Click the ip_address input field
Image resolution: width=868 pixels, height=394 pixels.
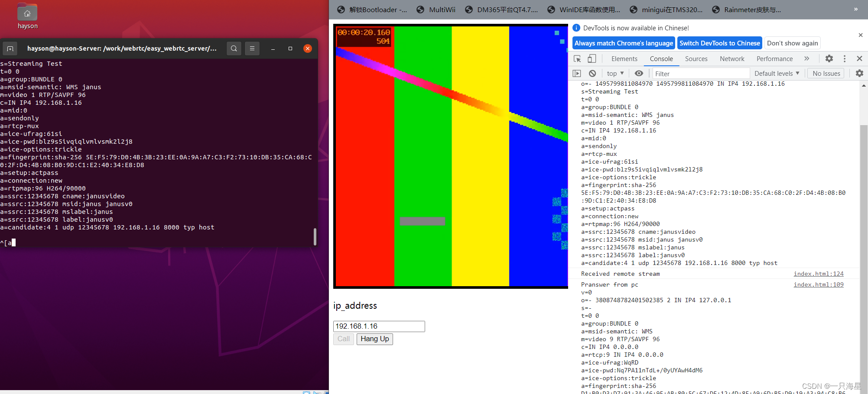[x=378, y=326]
